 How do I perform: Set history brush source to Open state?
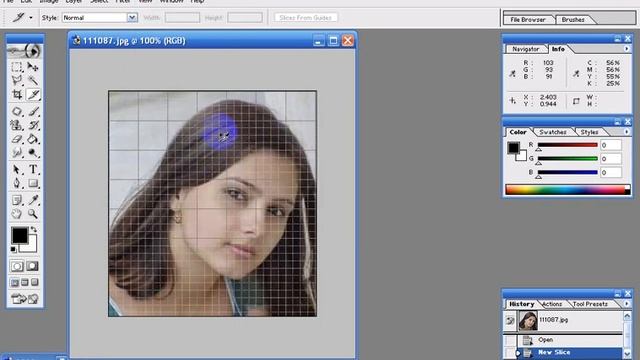510,340
